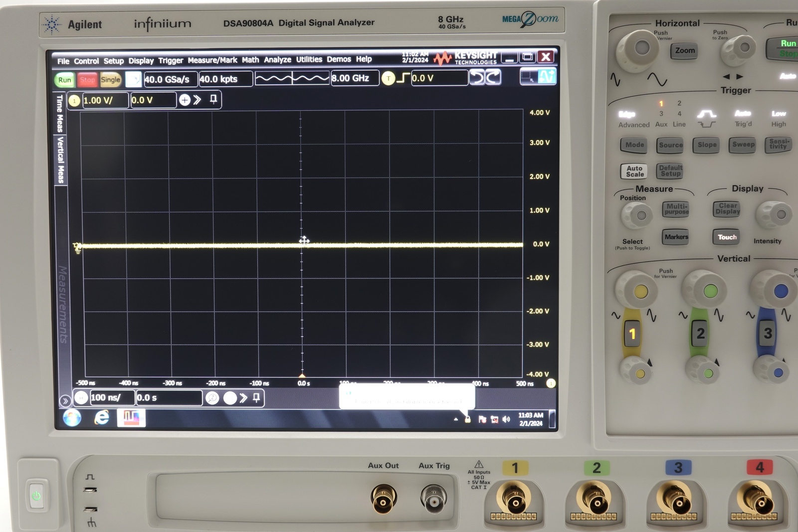Toggle the channel 1 yellow badge
The image size is (798, 532).
[x=74, y=101]
